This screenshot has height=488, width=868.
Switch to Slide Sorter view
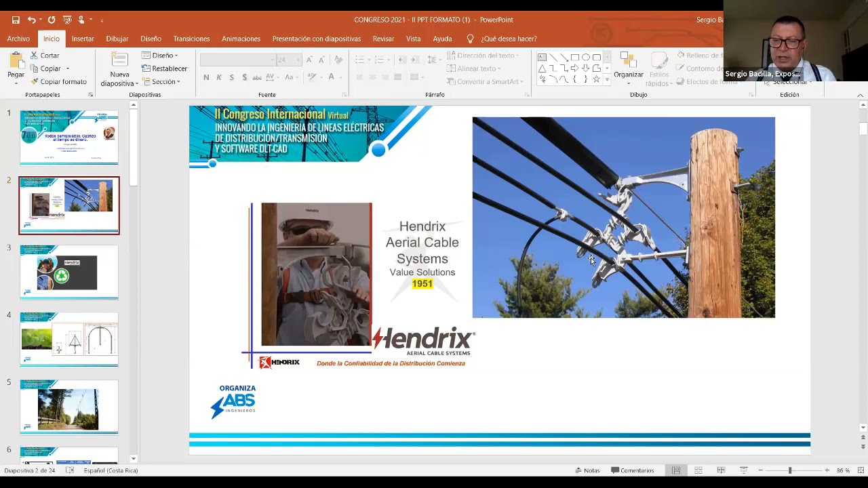tap(698, 470)
